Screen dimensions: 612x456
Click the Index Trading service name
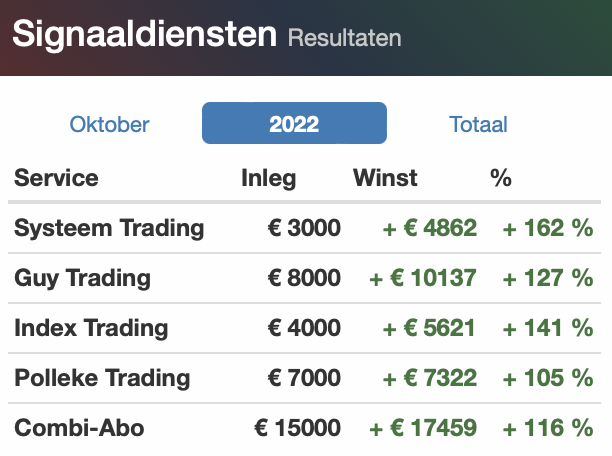click(91, 328)
